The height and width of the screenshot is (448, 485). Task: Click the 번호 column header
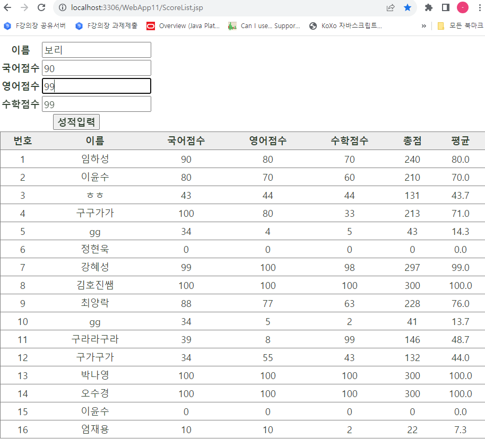23,141
